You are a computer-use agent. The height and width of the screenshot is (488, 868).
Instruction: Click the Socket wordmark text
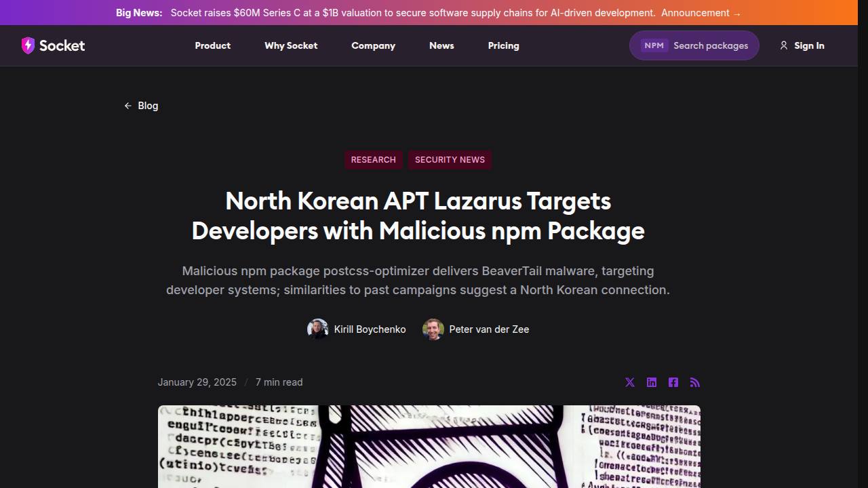[62, 45]
